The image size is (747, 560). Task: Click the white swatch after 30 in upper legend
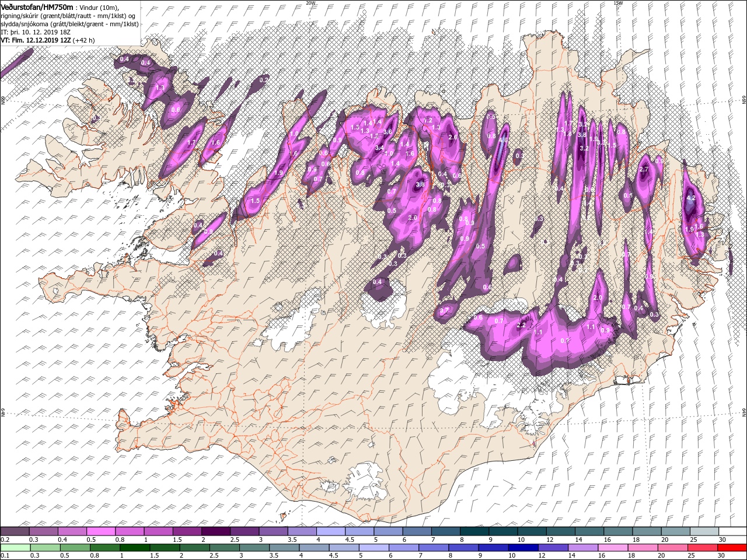[x=732, y=531]
